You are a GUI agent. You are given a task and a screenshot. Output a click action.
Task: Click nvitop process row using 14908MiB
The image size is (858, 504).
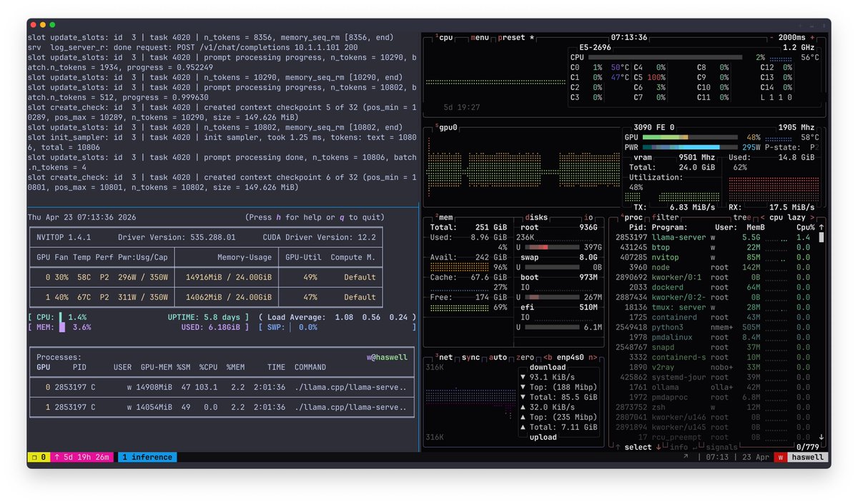(222, 387)
